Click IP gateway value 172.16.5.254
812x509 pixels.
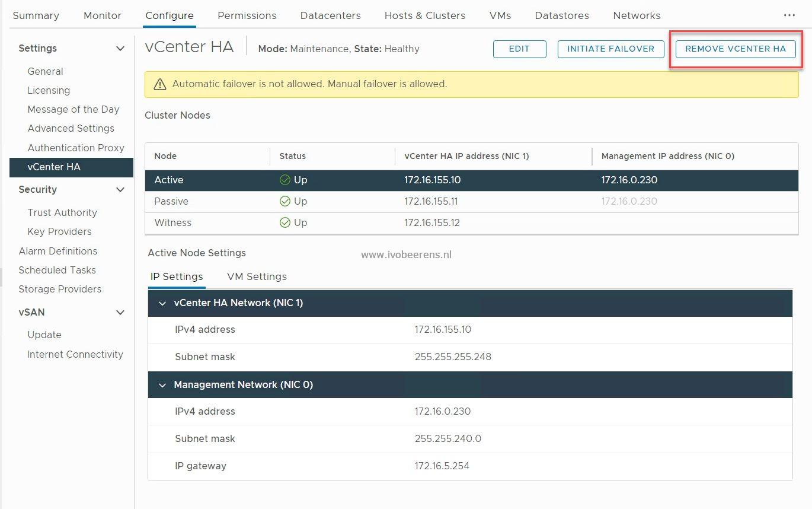(x=442, y=466)
